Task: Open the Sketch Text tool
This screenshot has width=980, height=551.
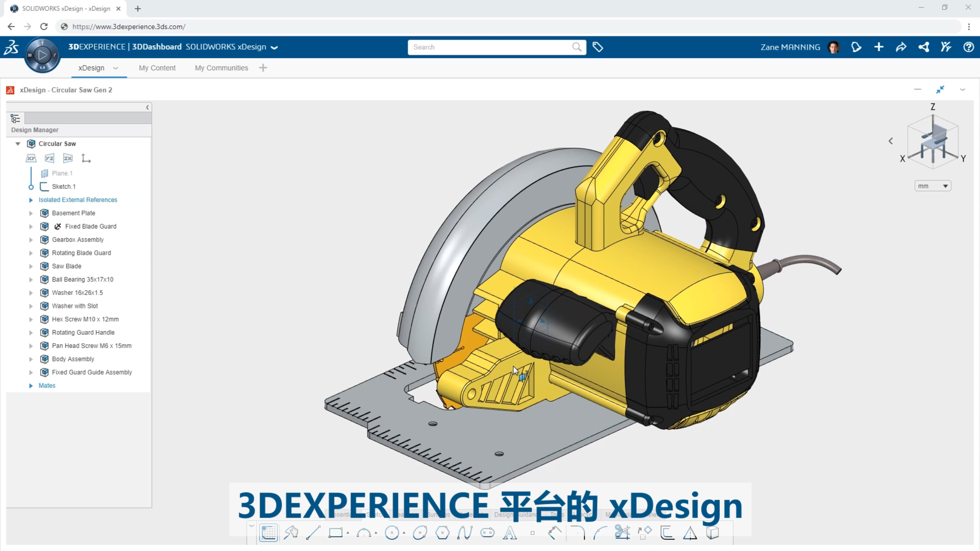Action: point(510,533)
